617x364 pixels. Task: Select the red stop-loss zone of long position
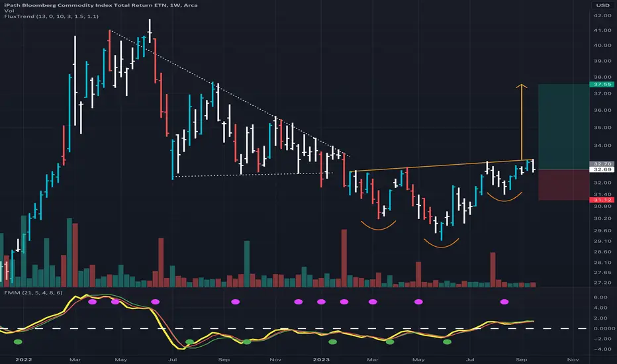(563, 185)
